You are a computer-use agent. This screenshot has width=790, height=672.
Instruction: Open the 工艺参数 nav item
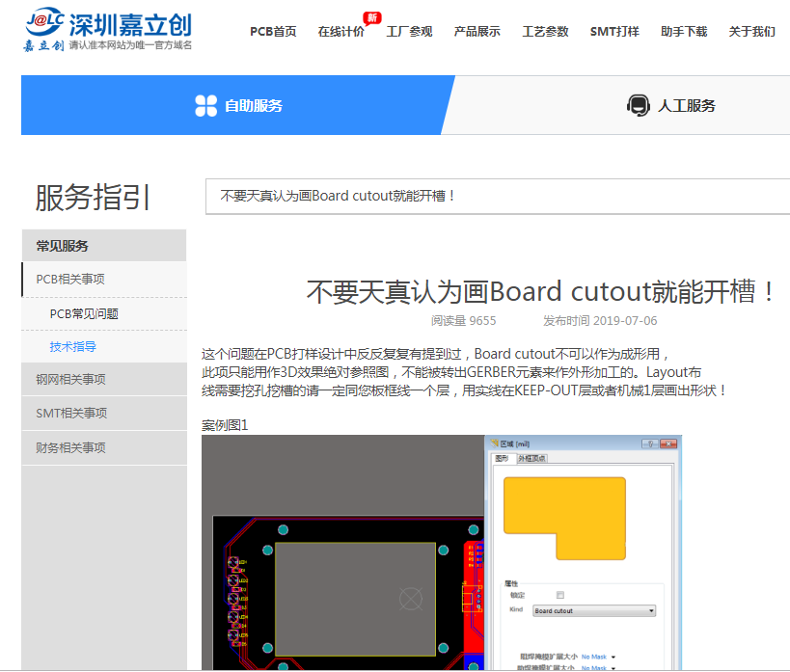tap(546, 32)
